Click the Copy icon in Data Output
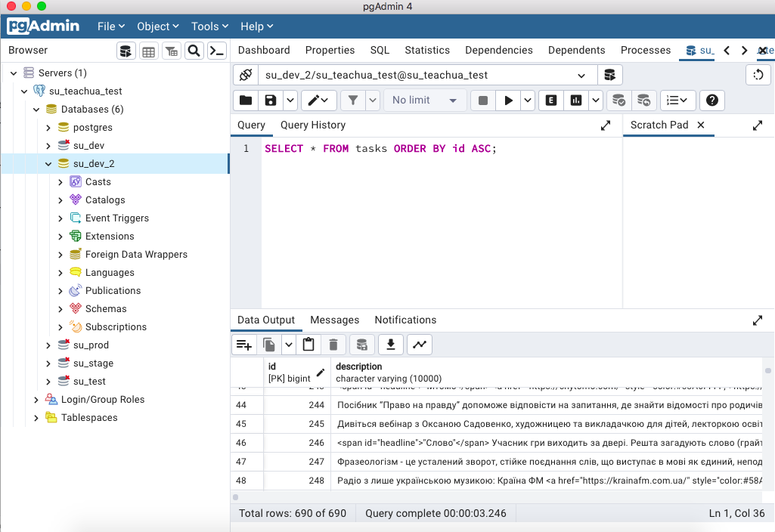Image resolution: width=775 pixels, height=532 pixels. pos(269,345)
